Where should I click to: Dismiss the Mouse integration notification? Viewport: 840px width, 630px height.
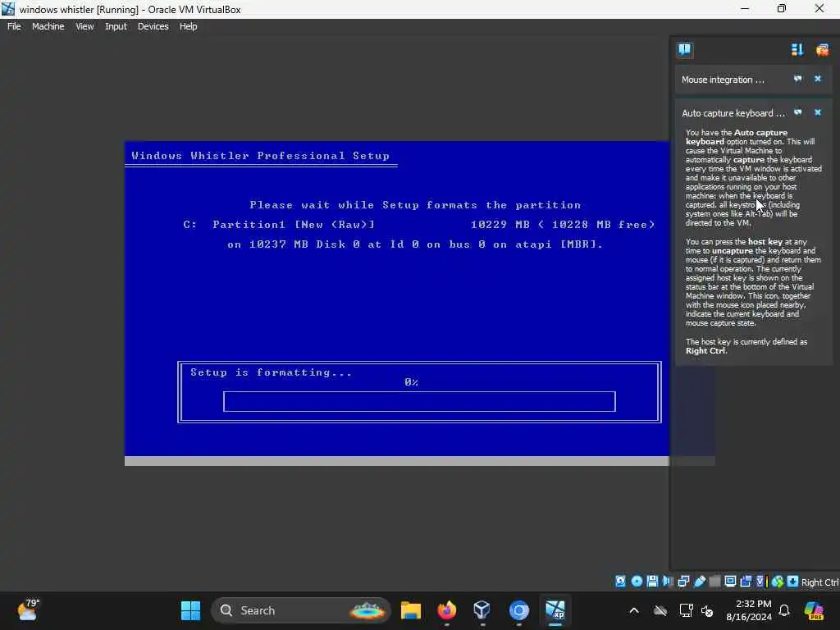point(818,79)
